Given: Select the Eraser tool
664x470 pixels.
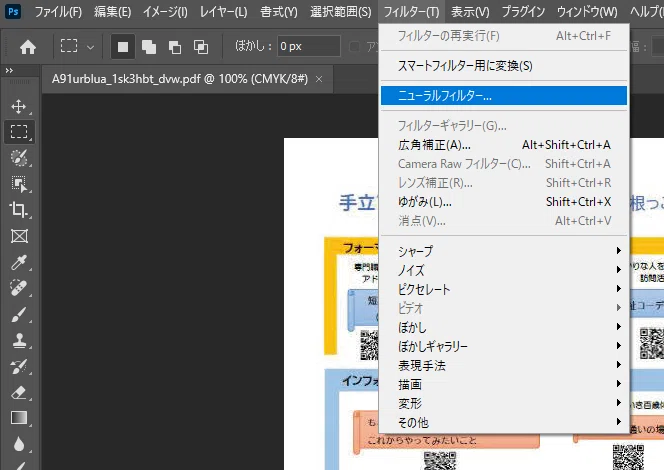Looking at the screenshot, I should tap(19, 393).
